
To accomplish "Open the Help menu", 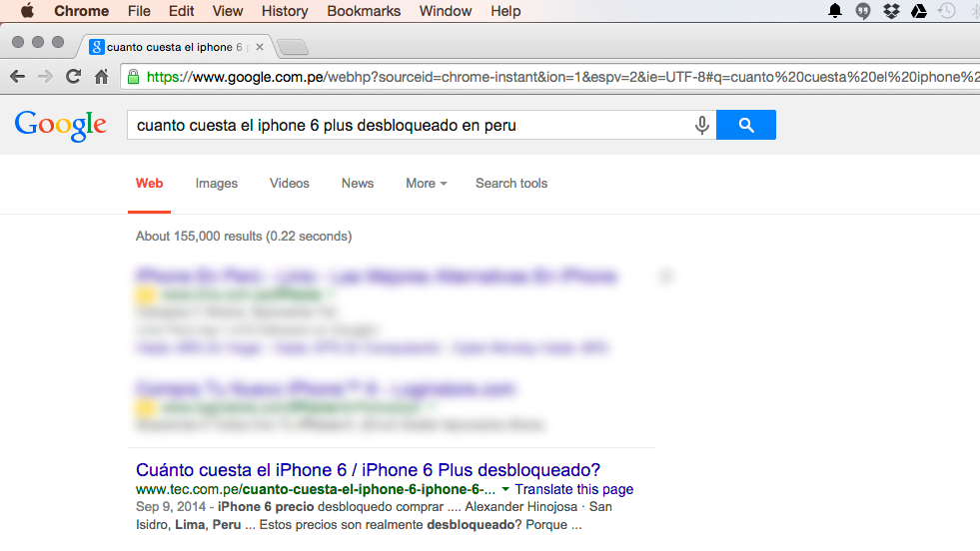I will tap(505, 11).
